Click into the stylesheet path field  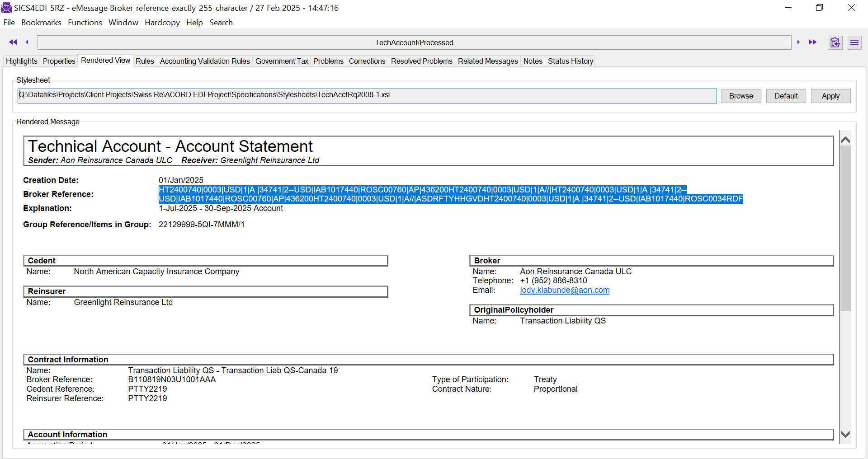[x=367, y=95]
